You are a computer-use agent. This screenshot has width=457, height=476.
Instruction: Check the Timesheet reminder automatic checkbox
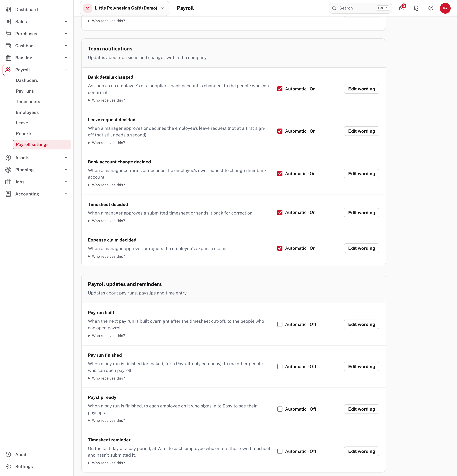click(x=280, y=451)
